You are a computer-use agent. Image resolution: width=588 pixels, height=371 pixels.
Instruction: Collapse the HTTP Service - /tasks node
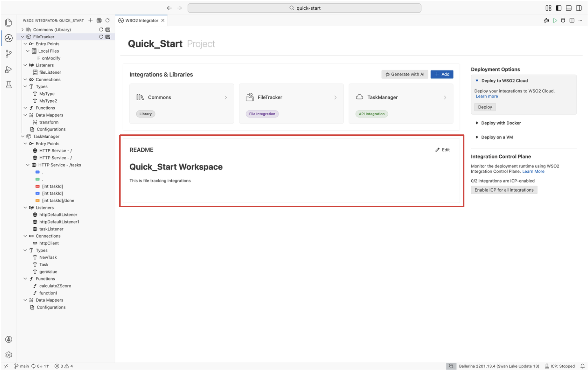click(x=28, y=165)
